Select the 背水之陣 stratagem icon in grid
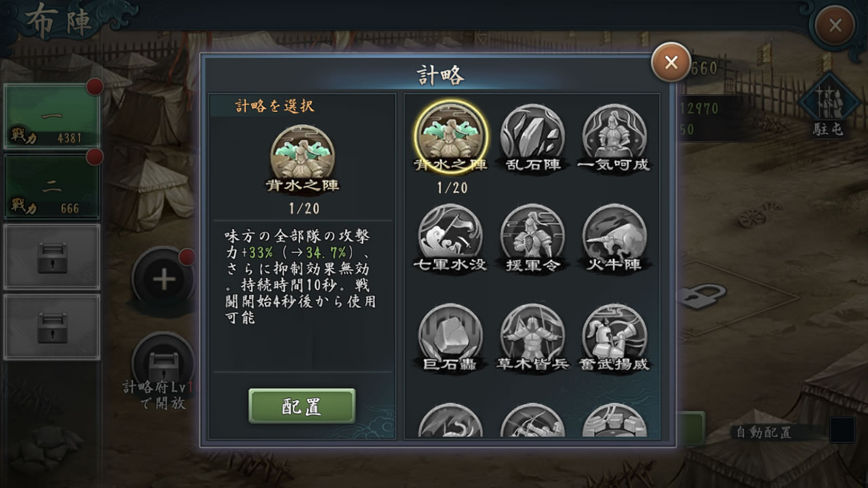 pyautogui.click(x=450, y=134)
